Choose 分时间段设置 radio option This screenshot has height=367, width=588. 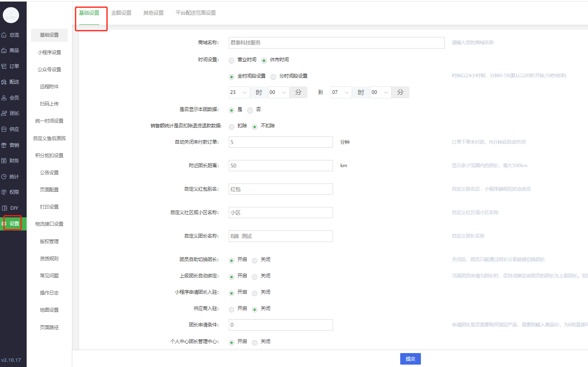tap(273, 77)
